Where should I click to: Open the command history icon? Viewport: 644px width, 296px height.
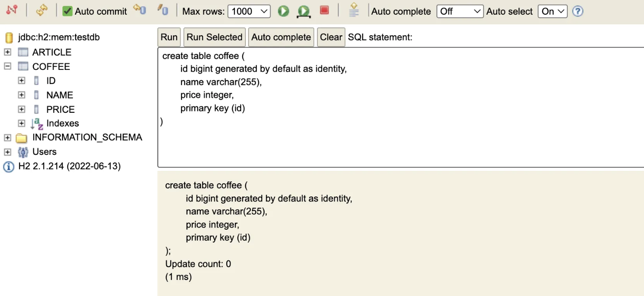(354, 10)
